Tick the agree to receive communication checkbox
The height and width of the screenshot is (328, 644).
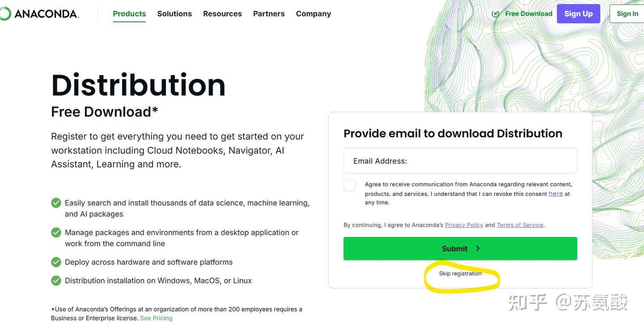click(x=350, y=185)
